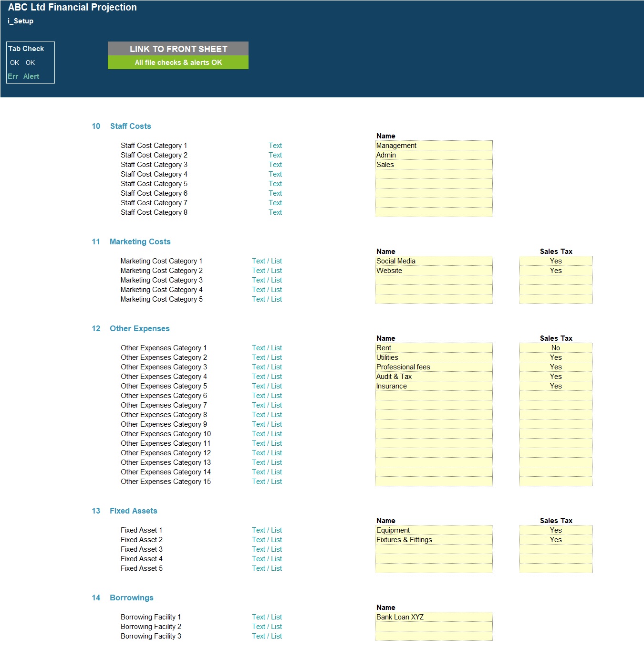This screenshot has height=671, width=644.
Task: Select the Equipment fixed asset name cell
Action: pos(434,530)
